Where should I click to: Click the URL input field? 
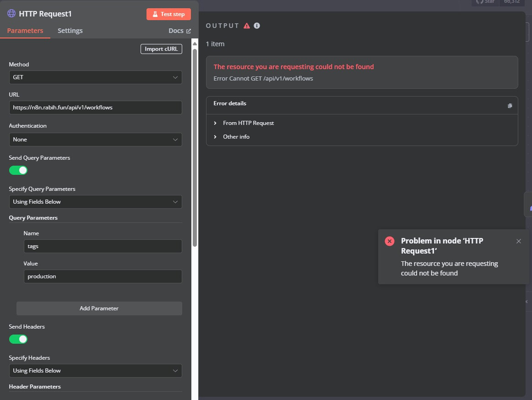pyautogui.click(x=95, y=108)
